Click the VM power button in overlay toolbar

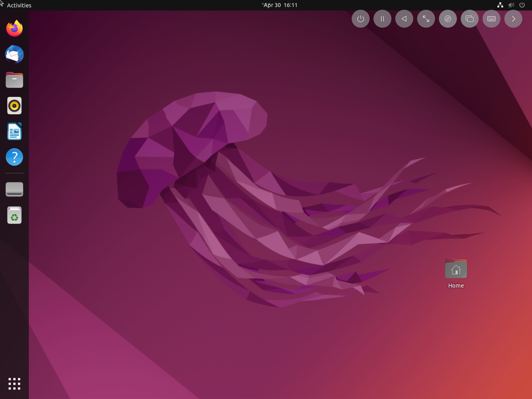pyautogui.click(x=360, y=19)
